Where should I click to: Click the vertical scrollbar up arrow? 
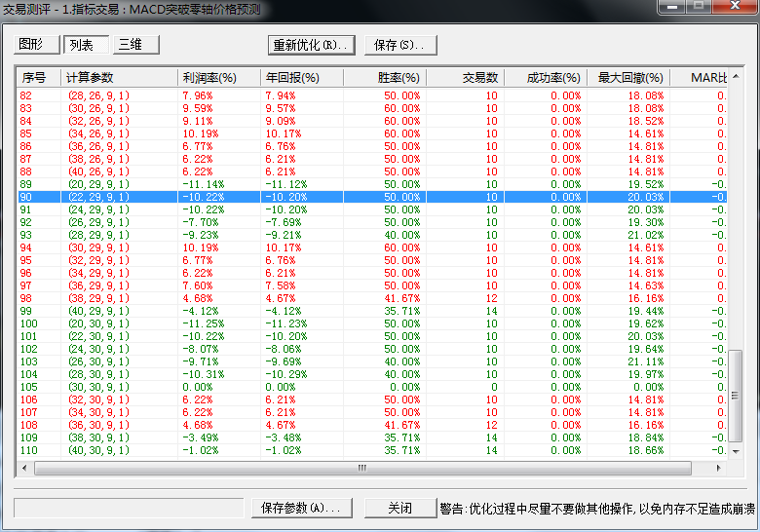[736, 77]
